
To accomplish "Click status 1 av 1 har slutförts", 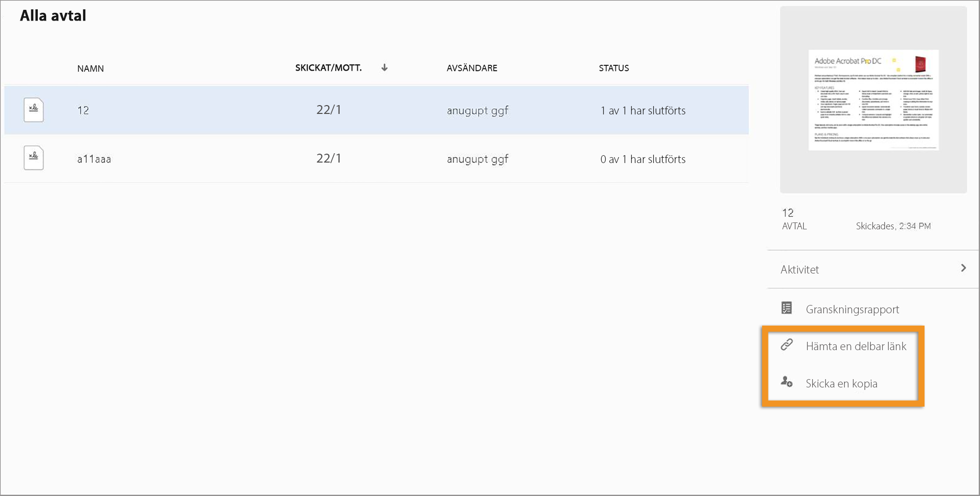I will point(643,110).
